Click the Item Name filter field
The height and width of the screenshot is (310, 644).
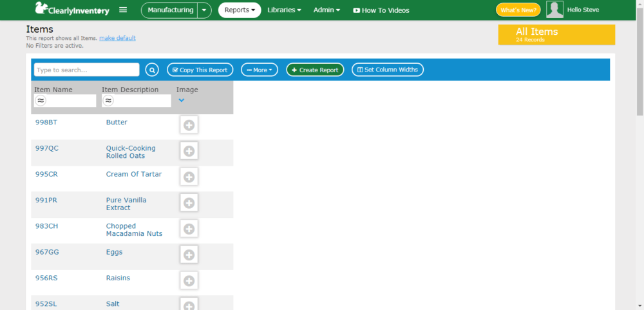(65, 101)
